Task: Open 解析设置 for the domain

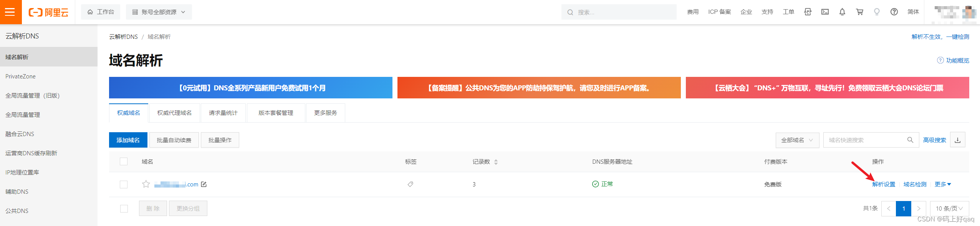Action: pos(884,184)
